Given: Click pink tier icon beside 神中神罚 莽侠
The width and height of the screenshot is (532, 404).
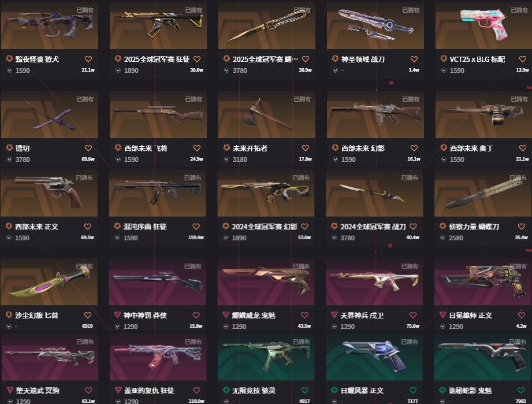Looking at the screenshot, I should 117,315.
